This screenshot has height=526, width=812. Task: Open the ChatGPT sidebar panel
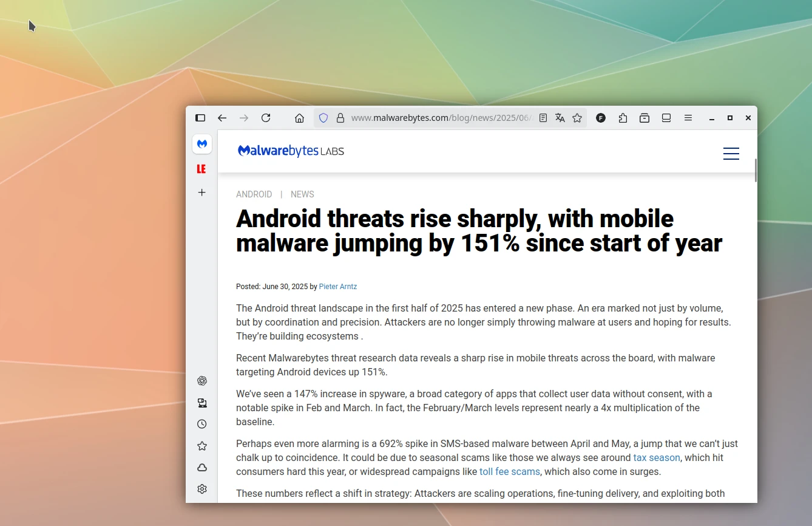(x=201, y=381)
